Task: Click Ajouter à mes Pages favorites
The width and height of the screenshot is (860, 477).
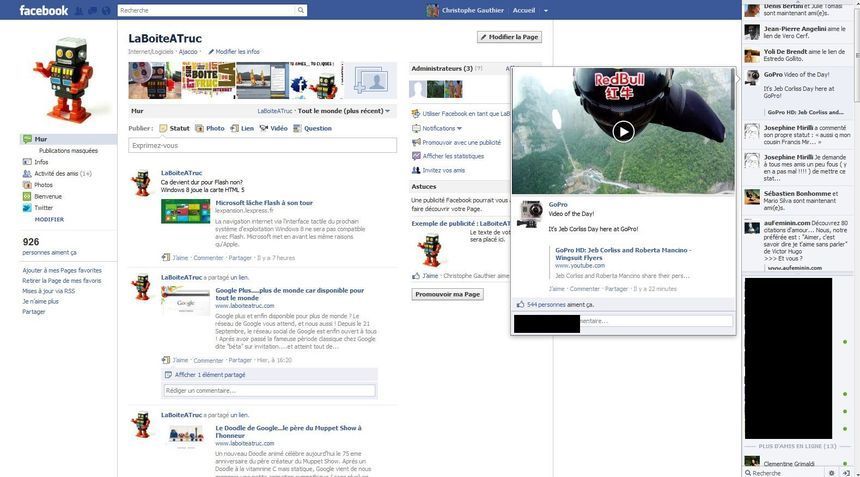Action: (x=62, y=270)
